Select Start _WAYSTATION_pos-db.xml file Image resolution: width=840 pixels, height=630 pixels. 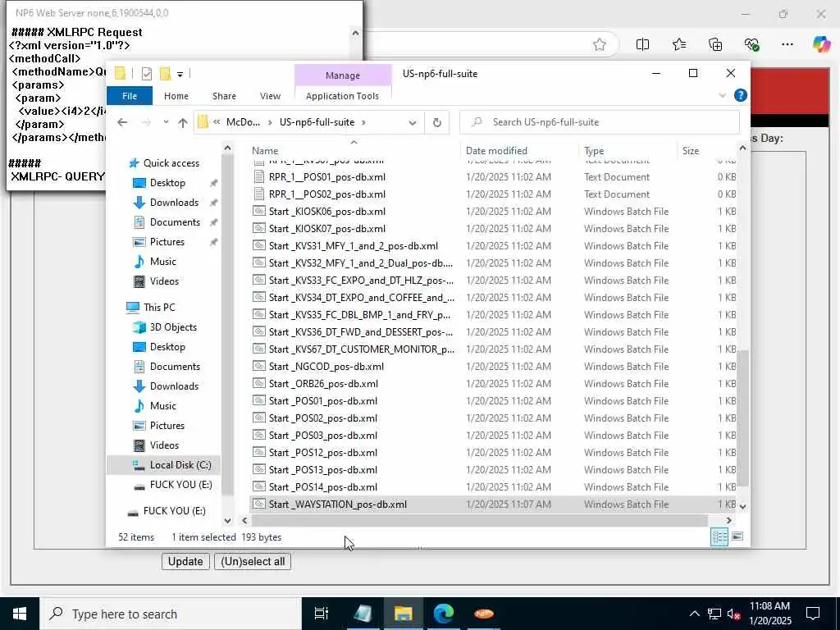tap(337, 504)
